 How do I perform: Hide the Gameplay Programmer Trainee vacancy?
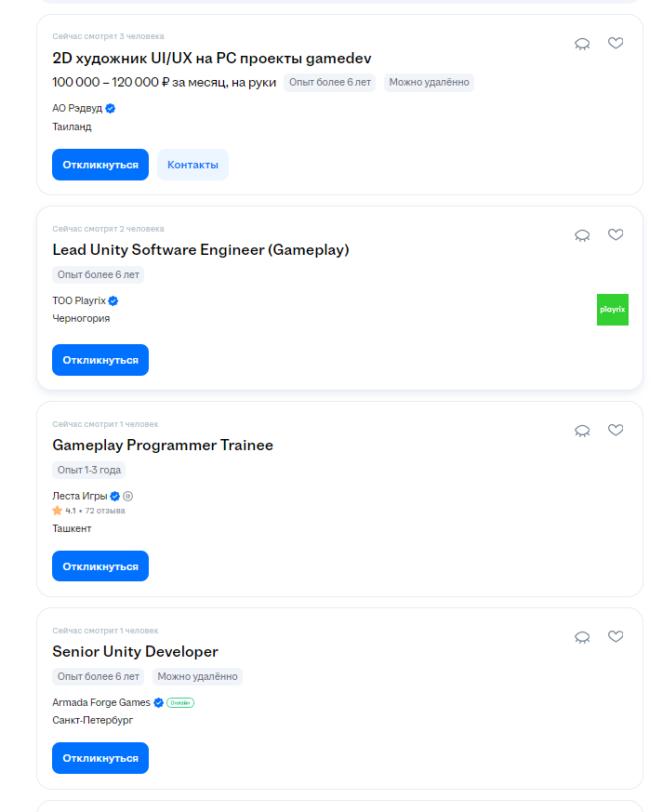click(582, 431)
